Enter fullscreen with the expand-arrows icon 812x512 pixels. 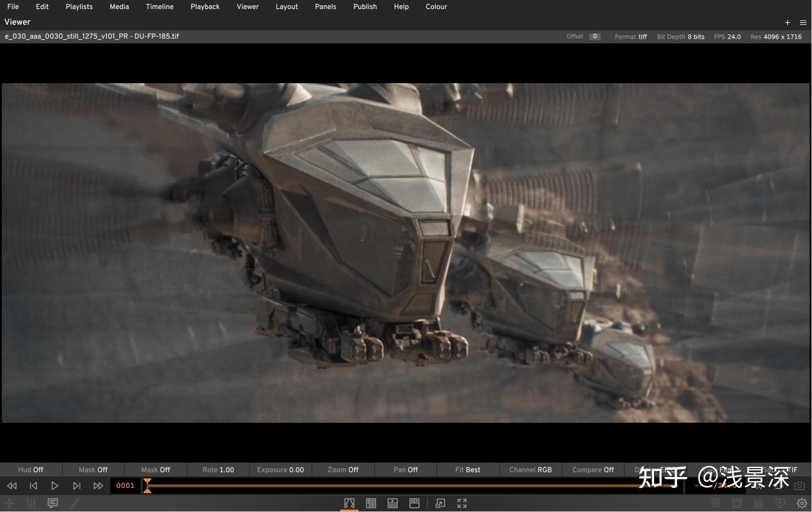pos(462,503)
